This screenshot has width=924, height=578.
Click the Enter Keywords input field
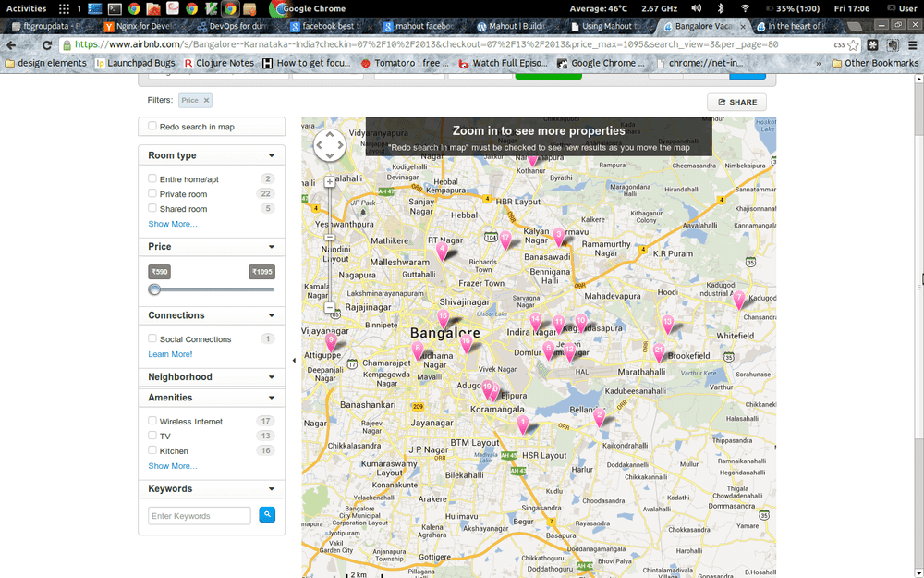point(200,515)
